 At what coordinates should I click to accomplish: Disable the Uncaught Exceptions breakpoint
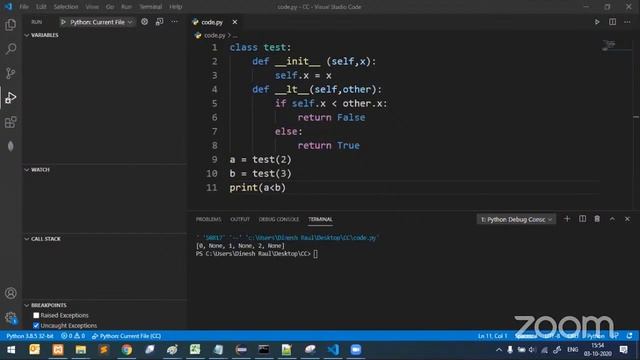[36, 326]
